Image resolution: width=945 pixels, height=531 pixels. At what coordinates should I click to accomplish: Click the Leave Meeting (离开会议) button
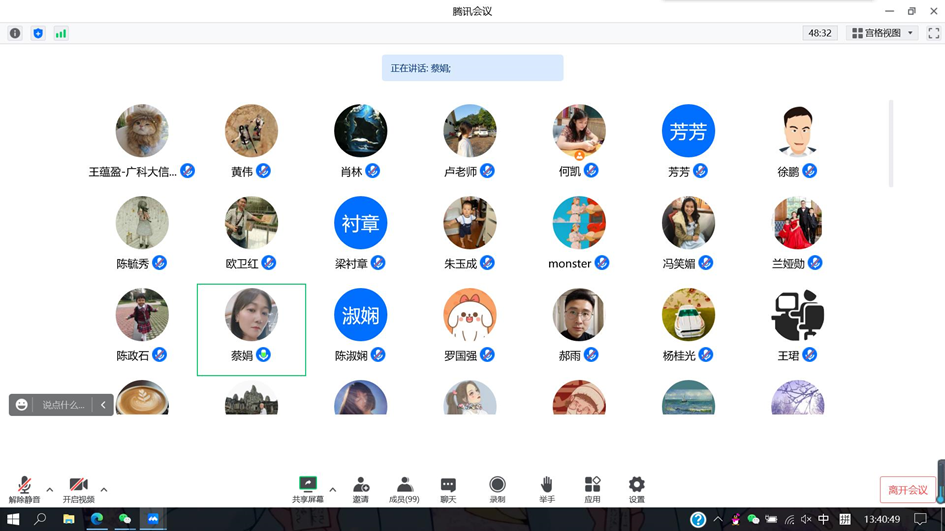[x=908, y=490]
